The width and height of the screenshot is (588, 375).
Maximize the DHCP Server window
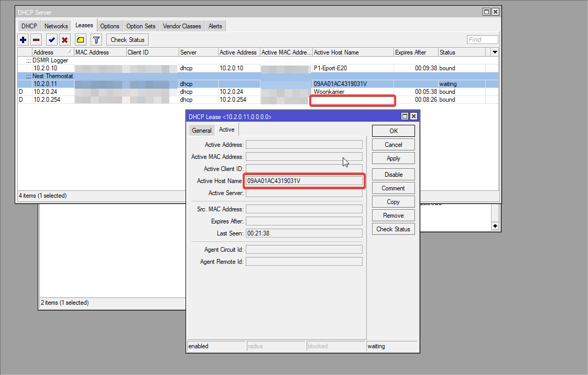point(487,12)
